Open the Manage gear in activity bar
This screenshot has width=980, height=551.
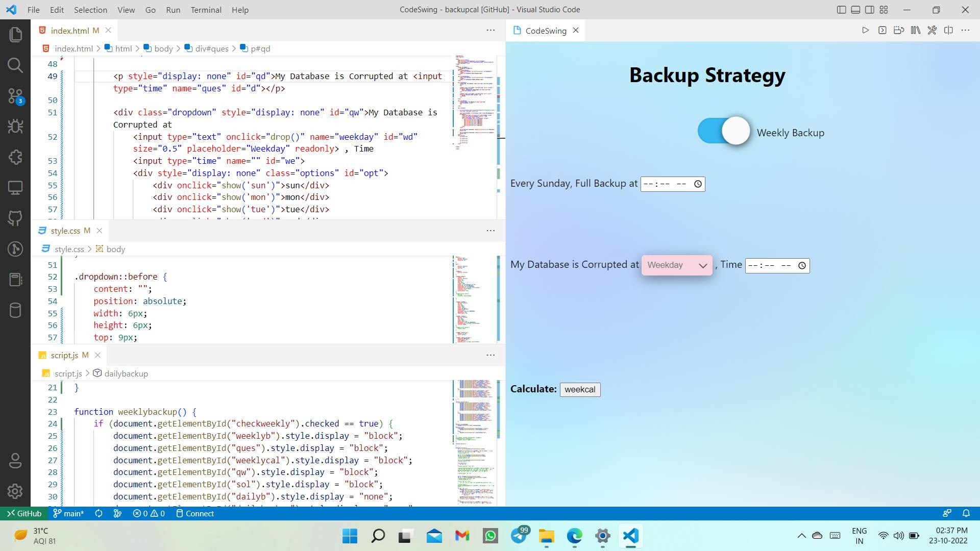[x=15, y=491]
